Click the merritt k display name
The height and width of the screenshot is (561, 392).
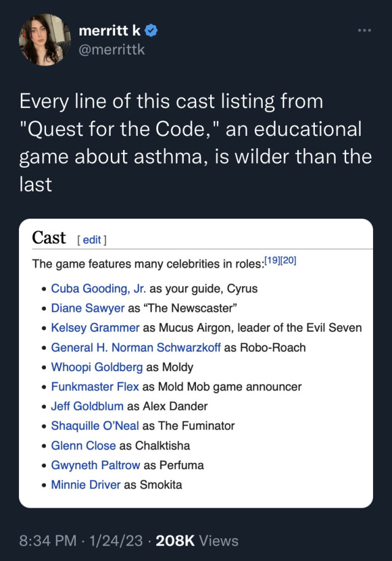click(110, 31)
